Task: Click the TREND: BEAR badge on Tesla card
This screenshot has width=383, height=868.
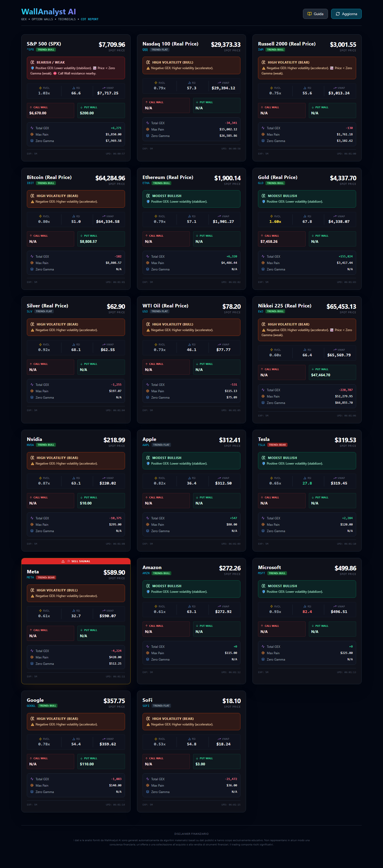Action: point(277,445)
